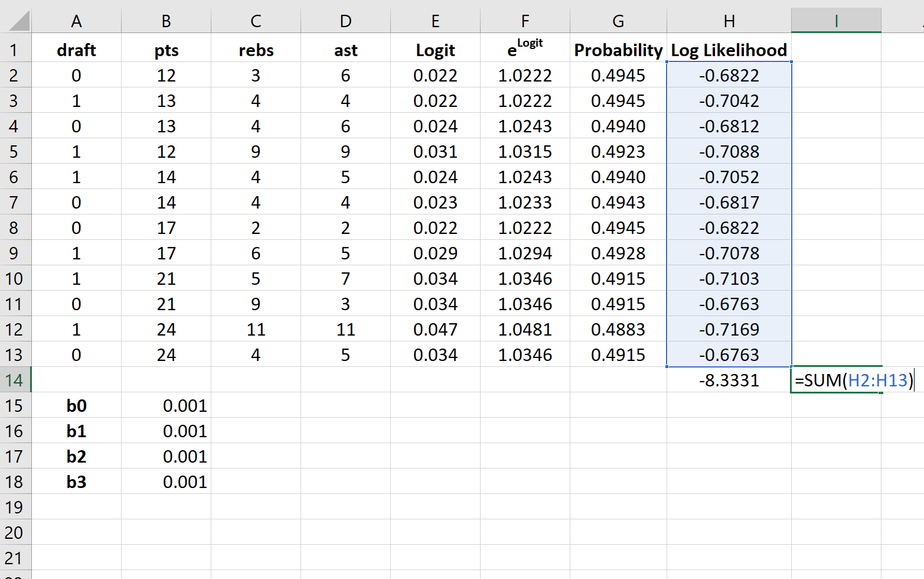Select the rebs value 11 cell
The height and width of the screenshot is (579, 924).
(256, 330)
